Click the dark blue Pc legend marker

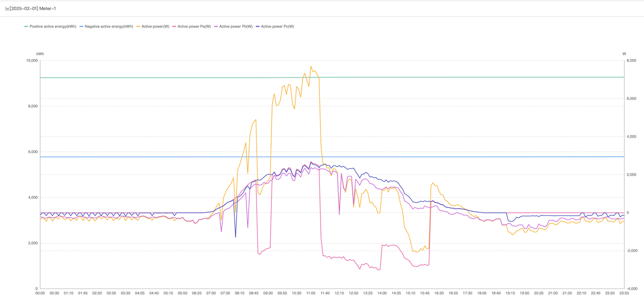[x=257, y=26]
